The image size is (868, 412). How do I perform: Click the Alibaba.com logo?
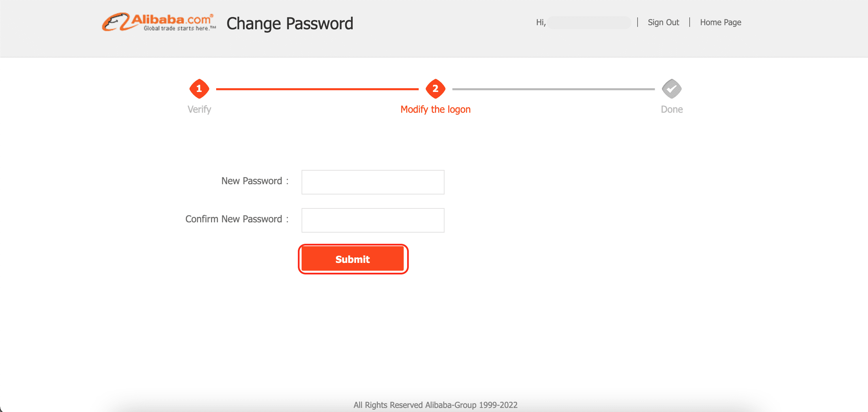(159, 22)
